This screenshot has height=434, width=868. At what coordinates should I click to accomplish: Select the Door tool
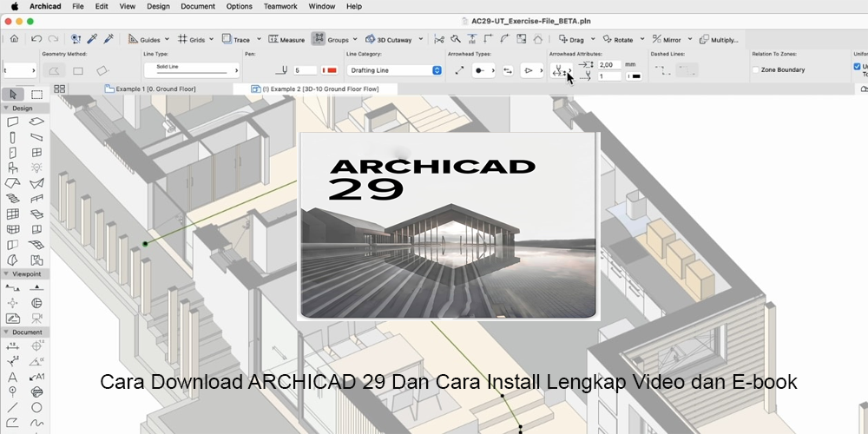(x=13, y=153)
